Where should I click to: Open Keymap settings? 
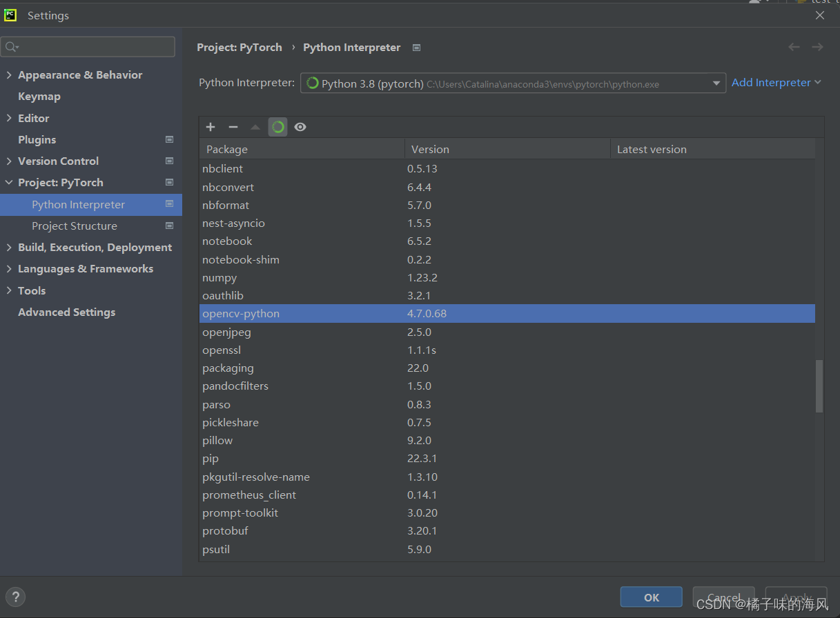[39, 97]
